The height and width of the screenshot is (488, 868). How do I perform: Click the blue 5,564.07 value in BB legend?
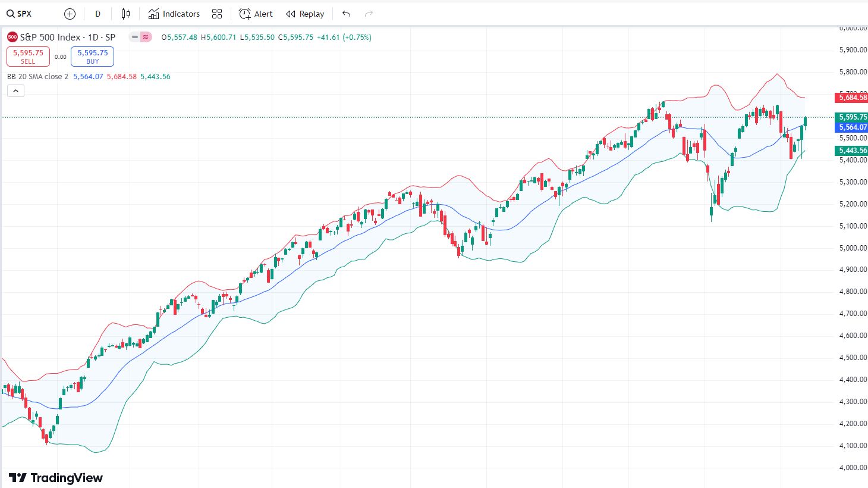[x=88, y=77]
